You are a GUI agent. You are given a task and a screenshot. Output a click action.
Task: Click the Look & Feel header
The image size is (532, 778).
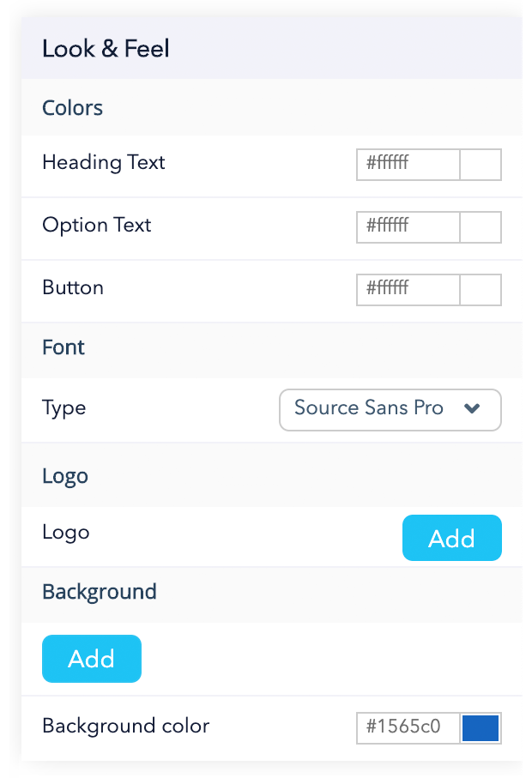(106, 49)
